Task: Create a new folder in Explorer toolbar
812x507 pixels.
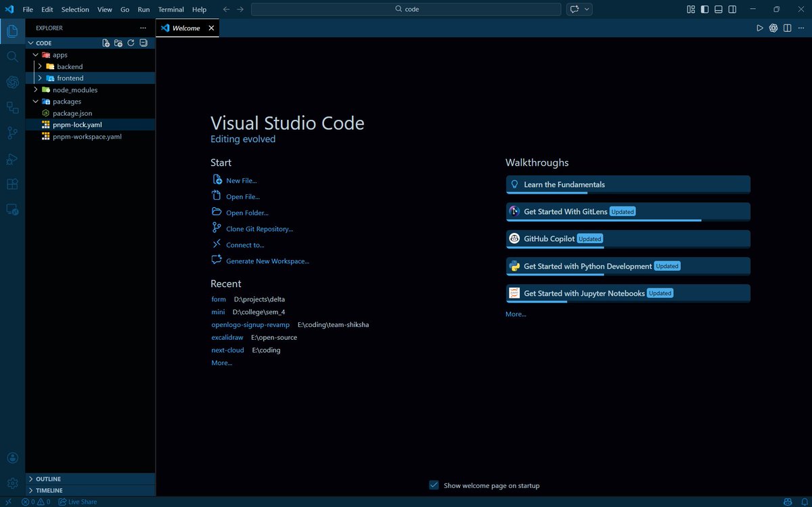Action: (118, 43)
